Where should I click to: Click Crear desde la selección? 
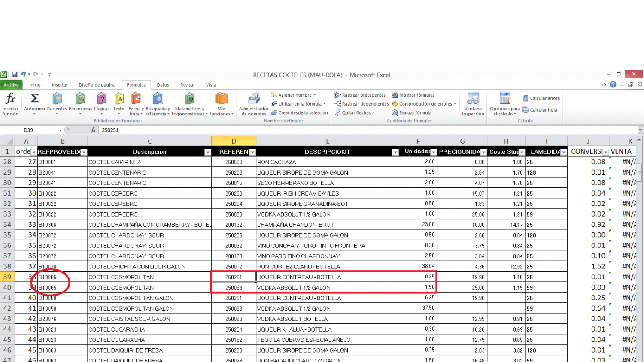pyautogui.click(x=299, y=113)
